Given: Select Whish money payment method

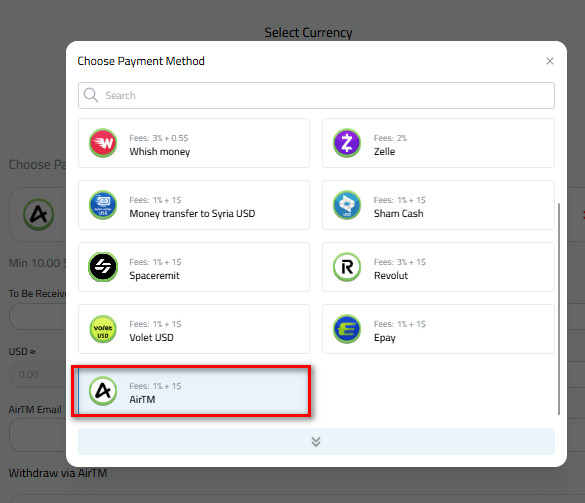Looking at the screenshot, I should pyautogui.click(x=194, y=143).
